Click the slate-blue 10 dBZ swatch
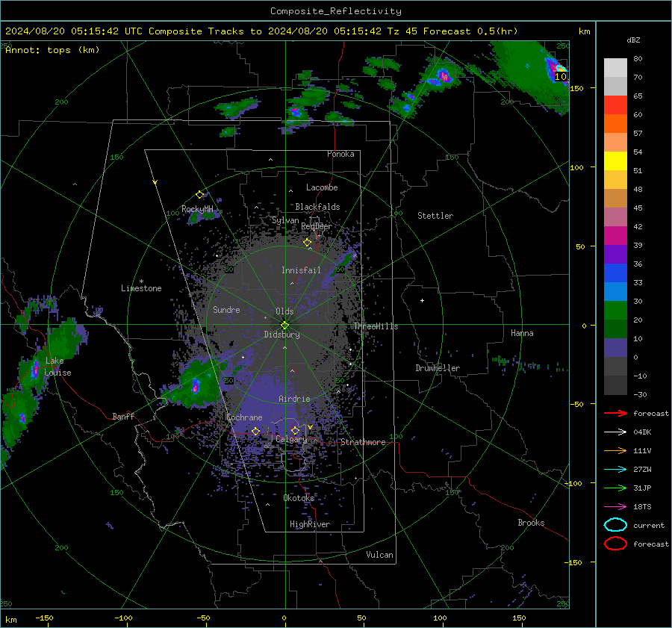 (x=615, y=347)
